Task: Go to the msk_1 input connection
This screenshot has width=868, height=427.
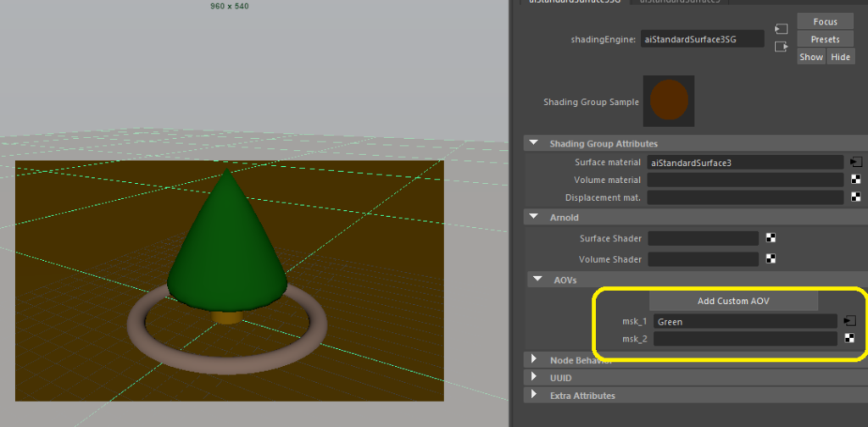Action: coord(849,321)
